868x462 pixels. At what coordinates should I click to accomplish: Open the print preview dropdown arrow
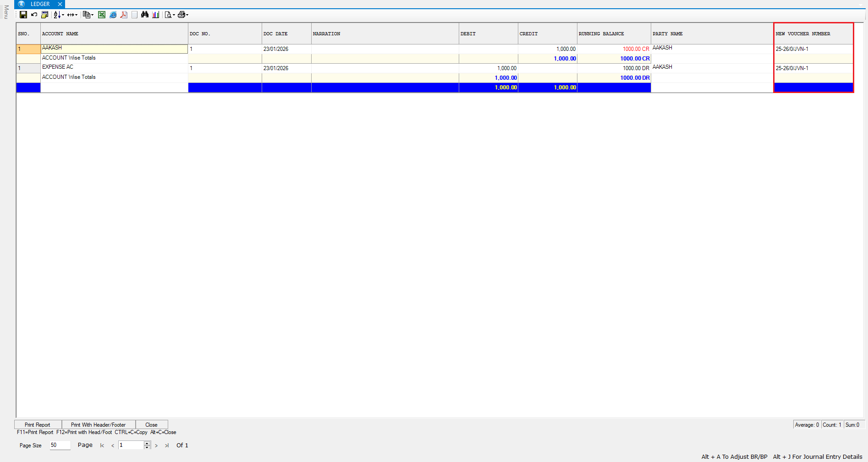[174, 15]
